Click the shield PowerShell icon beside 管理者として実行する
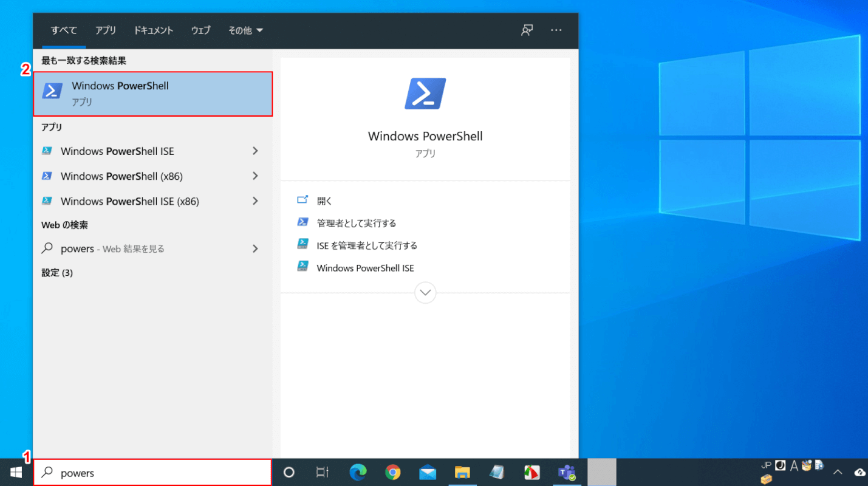Image resolution: width=868 pixels, height=486 pixels. [x=302, y=222]
